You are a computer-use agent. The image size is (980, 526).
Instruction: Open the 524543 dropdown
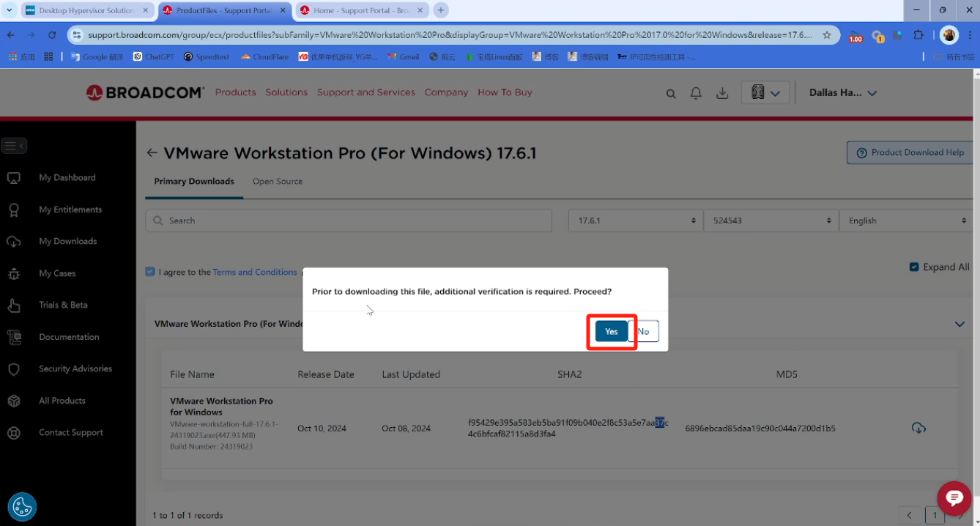771,221
